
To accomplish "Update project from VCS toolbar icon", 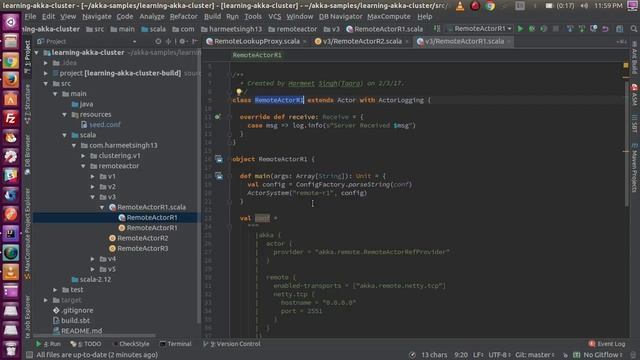I will pos(570,29).
